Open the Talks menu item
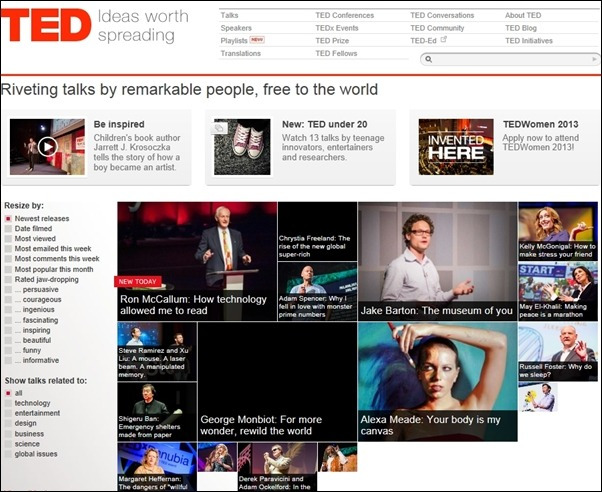The height and width of the screenshot is (492, 602). coord(229,15)
